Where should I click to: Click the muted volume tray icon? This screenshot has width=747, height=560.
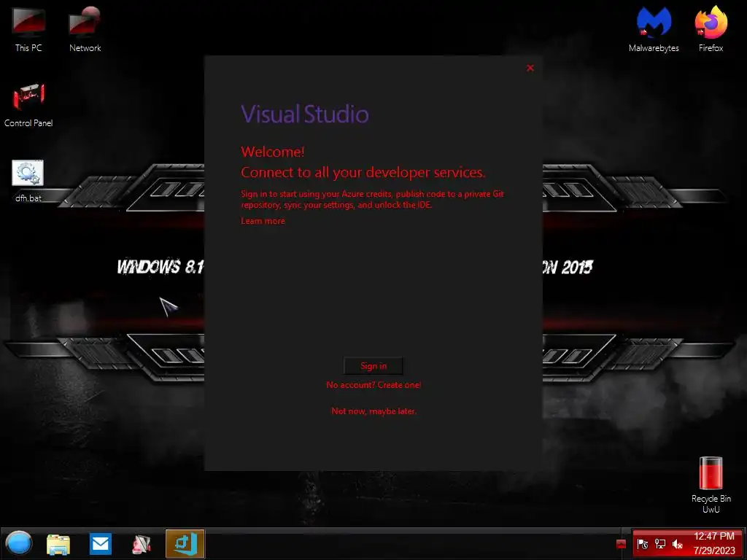pyautogui.click(x=677, y=544)
